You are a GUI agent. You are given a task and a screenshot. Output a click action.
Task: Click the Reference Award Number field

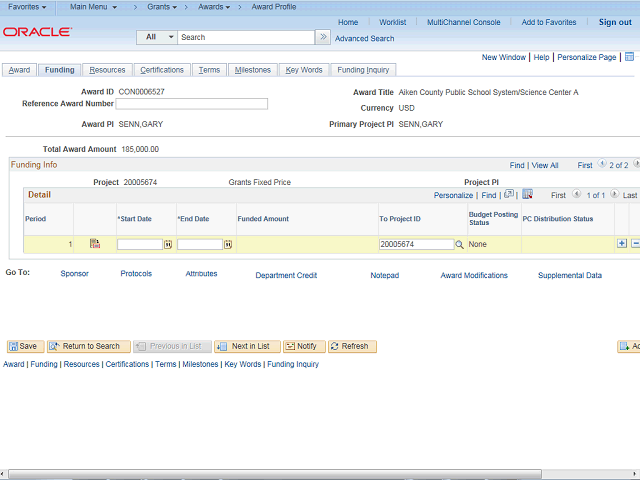[x=193, y=104]
